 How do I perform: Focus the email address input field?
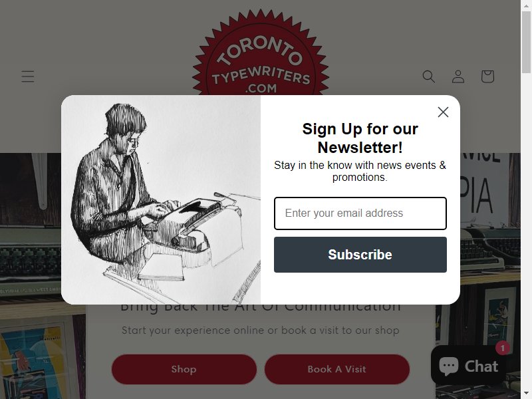coord(360,213)
